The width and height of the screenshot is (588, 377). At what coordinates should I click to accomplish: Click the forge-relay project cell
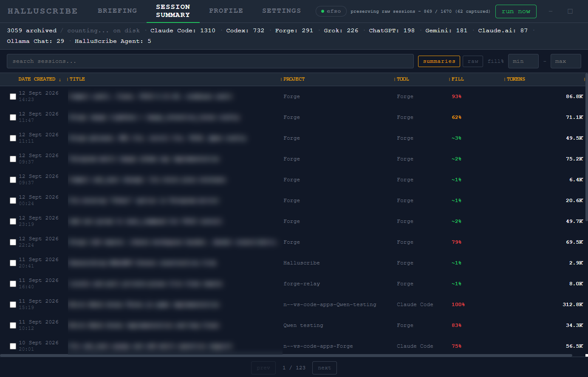pos(302,284)
